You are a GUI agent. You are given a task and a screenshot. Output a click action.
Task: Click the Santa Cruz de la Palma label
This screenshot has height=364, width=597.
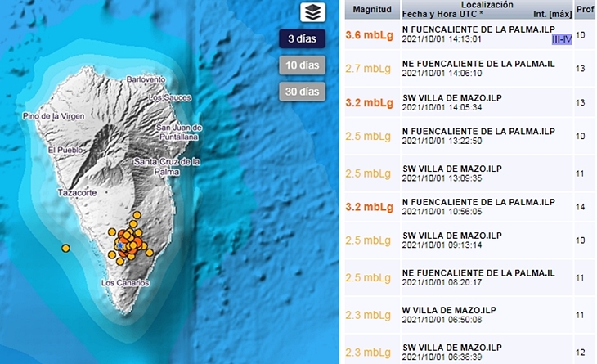[167, 167]
